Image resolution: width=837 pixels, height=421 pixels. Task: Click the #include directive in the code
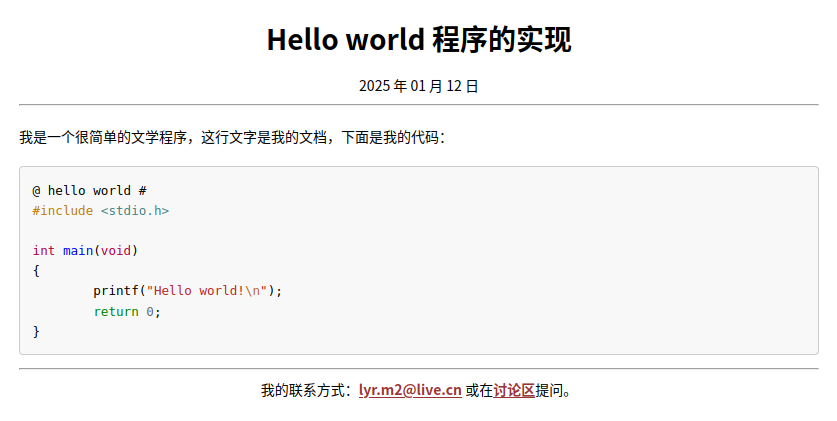pyautogui.click(x=62, y=210)
